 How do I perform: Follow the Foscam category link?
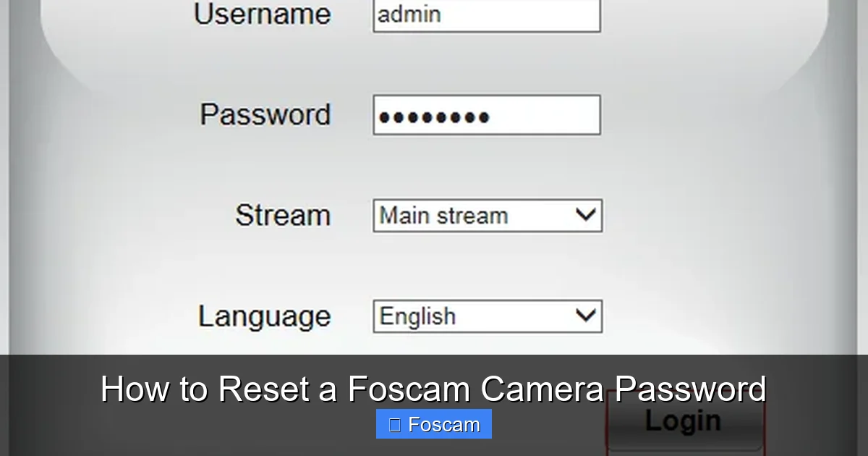tap(433, 424)
